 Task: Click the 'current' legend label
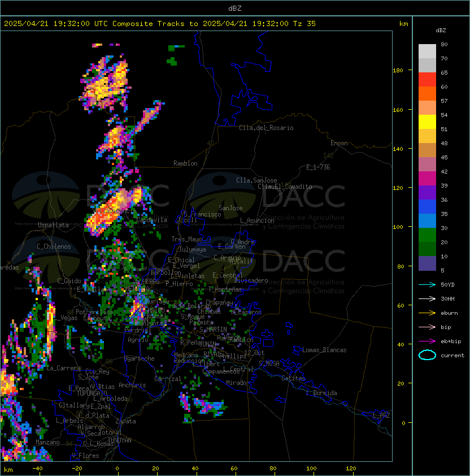[452, 356]
